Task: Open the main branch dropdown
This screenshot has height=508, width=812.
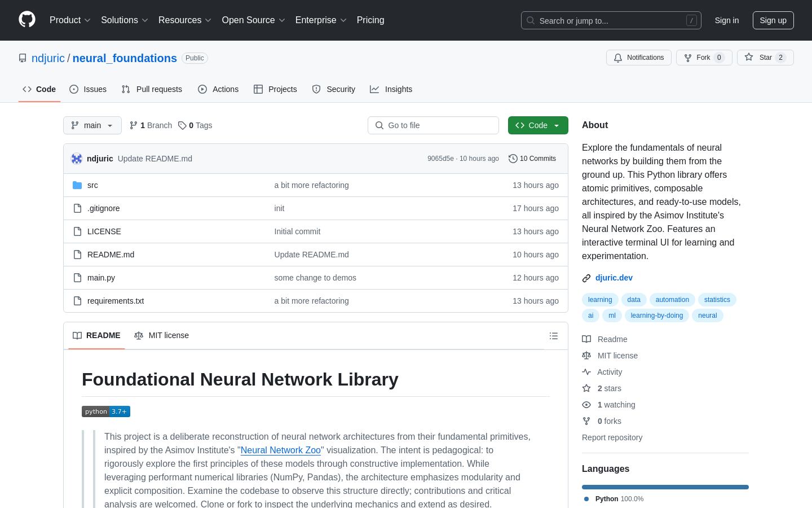Action: [x=92, y=125]
